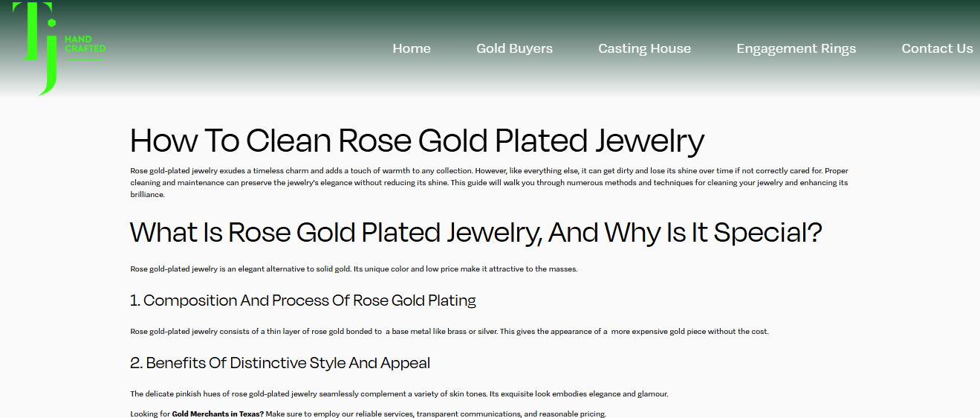Screen dimensions: 980x418
Task: Open the Home menu item
Action: 412,48
